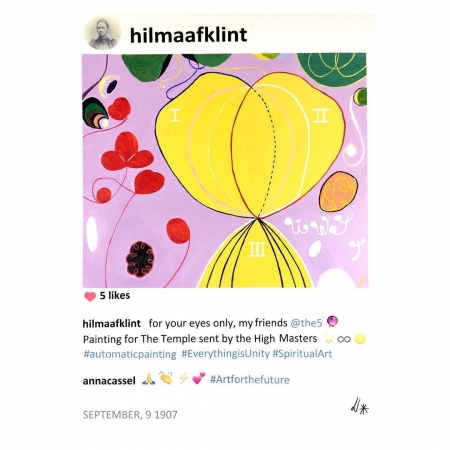Click the @the5 mention in the caption
This screenshot has height=450, width=450.
(306, 323)
